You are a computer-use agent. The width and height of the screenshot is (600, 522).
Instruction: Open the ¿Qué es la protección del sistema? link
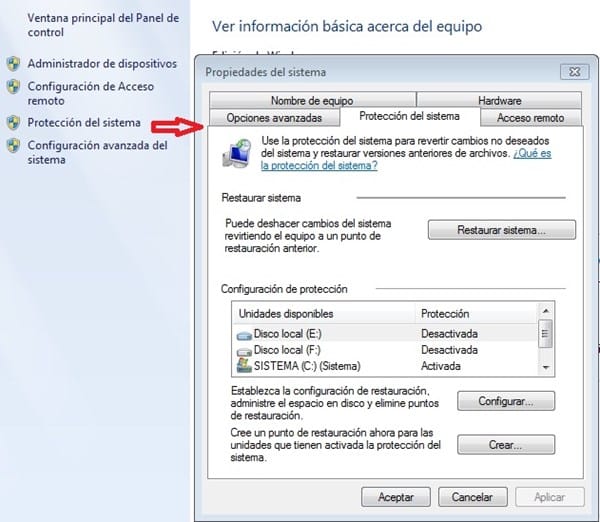[x=406, y=159]
